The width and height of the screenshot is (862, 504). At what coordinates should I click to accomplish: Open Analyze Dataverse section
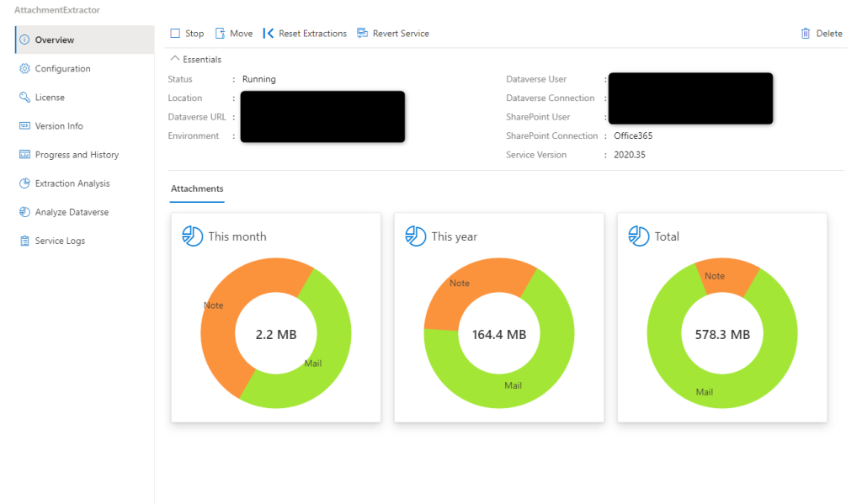click(x=85, y=211)
